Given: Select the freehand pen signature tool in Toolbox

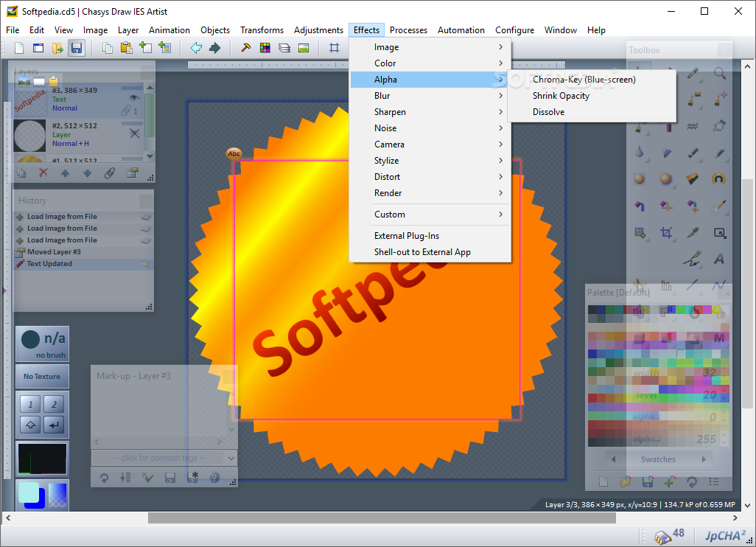Looking at the screenshot, I should (x=693, y=259).
